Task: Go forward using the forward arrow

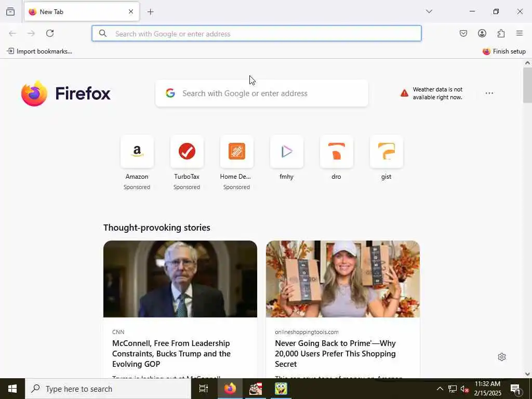Action: tap(31, 33)
